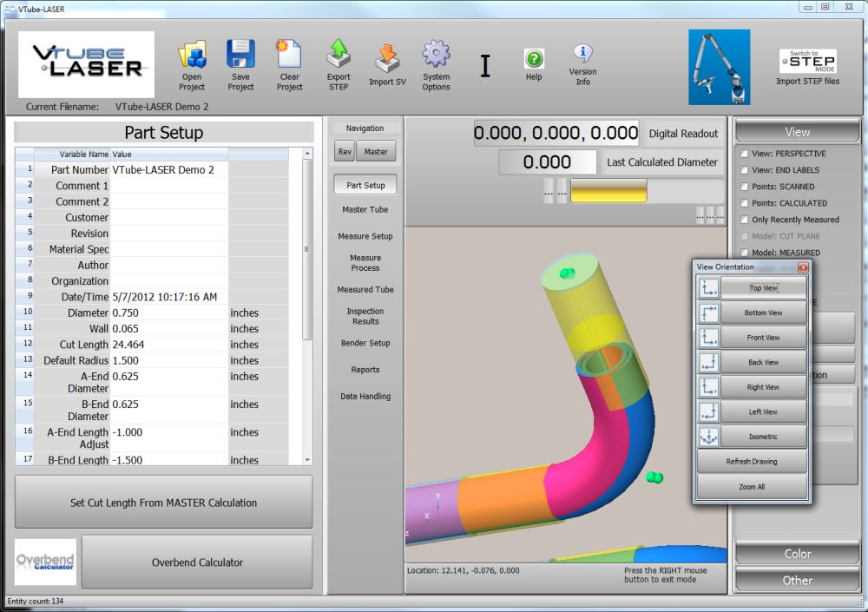Click the Clear Project icon
This screenshot has width=868, height=612.
click(x=289, y=56)
